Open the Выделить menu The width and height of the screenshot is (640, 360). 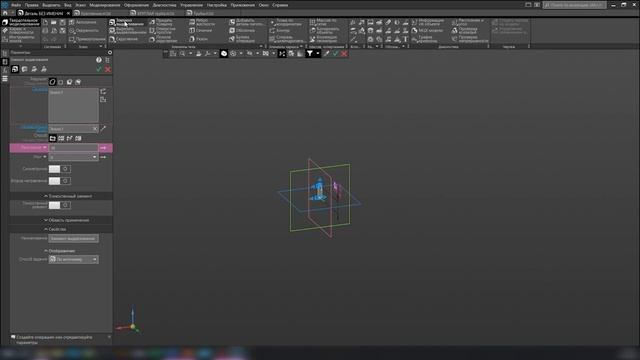click(x=51, y=5)
